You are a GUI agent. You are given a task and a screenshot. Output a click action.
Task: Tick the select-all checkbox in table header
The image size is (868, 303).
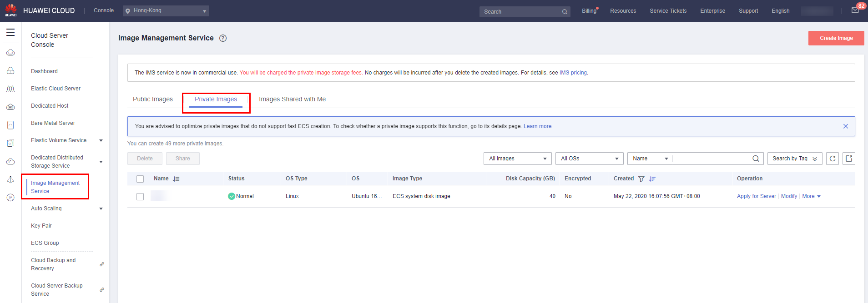140,179
